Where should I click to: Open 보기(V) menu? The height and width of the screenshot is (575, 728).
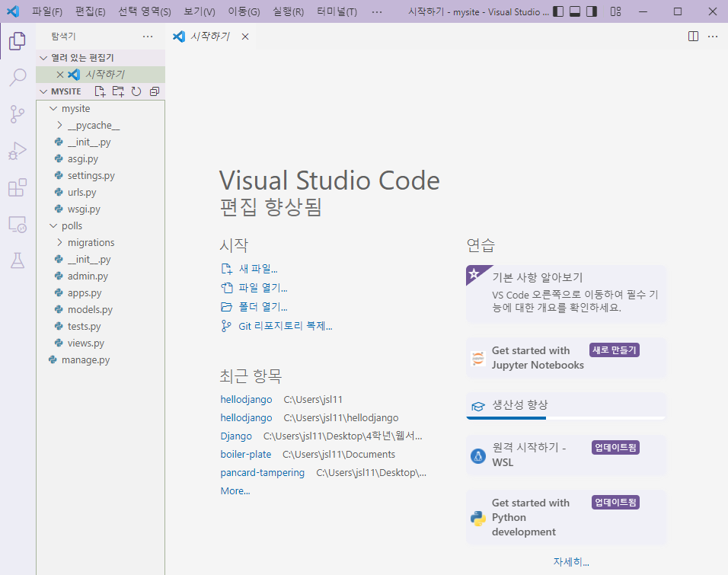[x=200, y=11]
